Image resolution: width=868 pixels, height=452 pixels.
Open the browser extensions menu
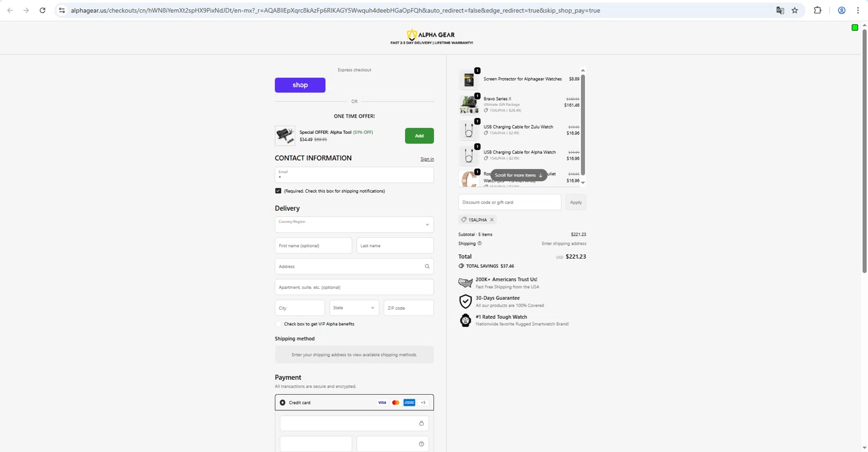point(818,10)
